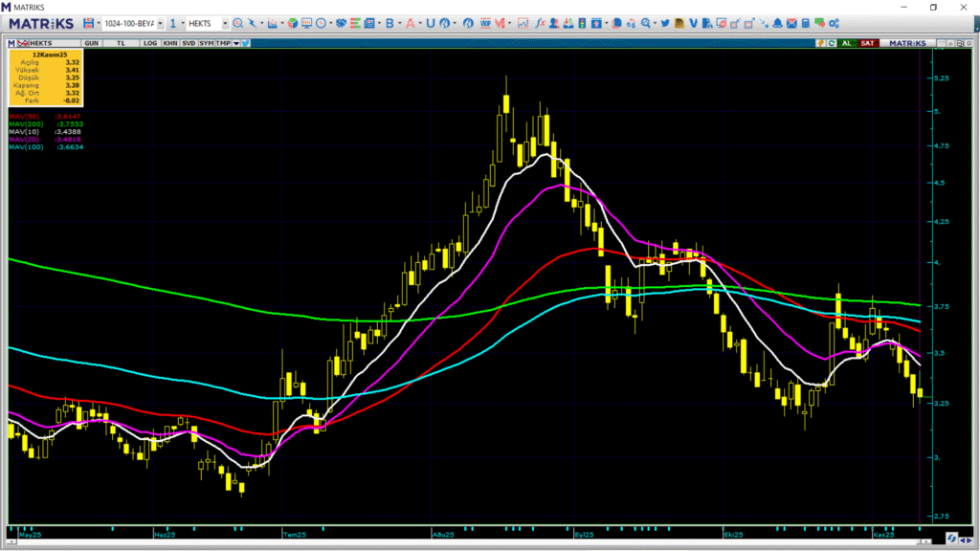Open the alarm bell icon
Viewport: 980px width, 551px height.
(x=777, y=23)
